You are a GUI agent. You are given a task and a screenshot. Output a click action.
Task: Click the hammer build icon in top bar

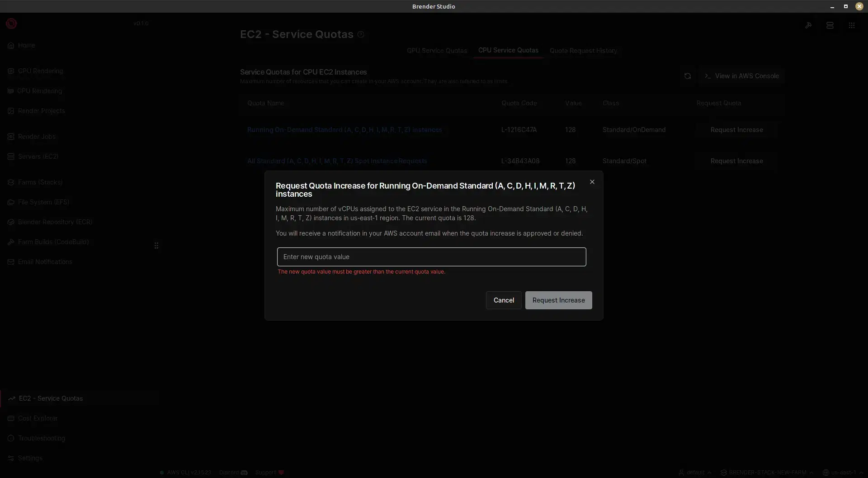[808, 25]
